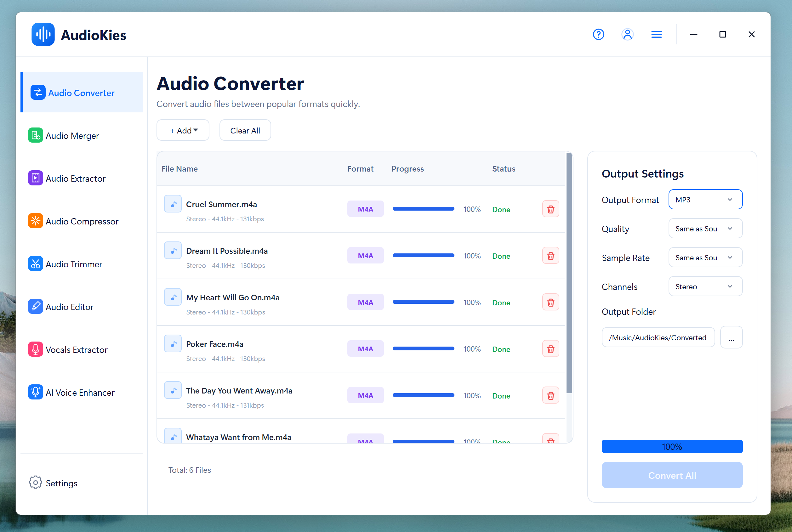Click the overall 100% conversion progress bar
Screen dimensions: 792x532
(672, 446)
